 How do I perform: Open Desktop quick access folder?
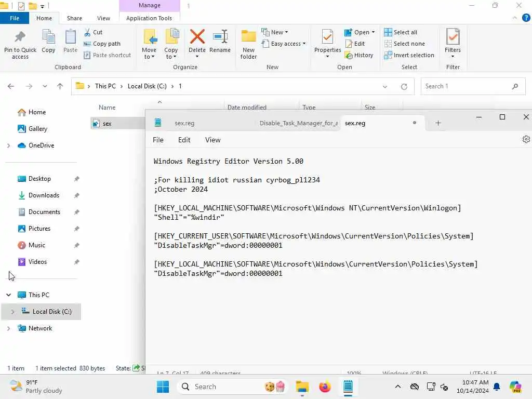39,179
